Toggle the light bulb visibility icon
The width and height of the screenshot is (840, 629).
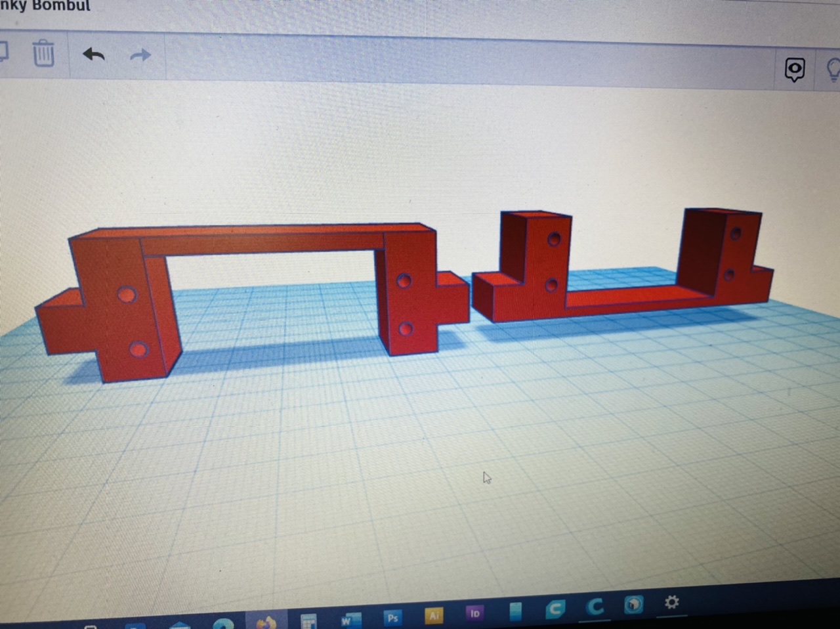833,70
